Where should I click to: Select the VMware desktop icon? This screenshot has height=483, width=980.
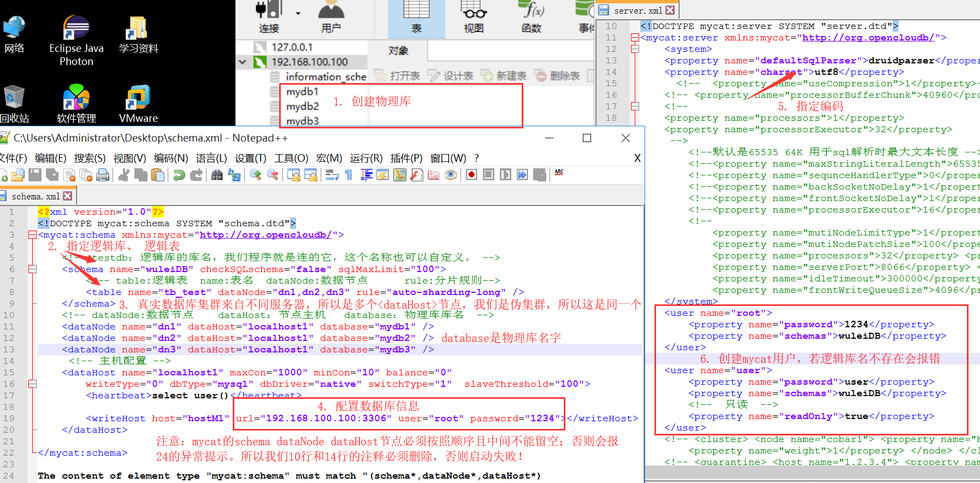click(x=138, y=104)
